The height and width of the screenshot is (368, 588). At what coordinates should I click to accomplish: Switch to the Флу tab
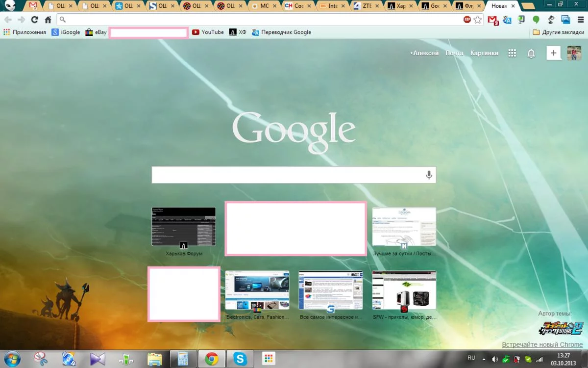click(468, 6)
